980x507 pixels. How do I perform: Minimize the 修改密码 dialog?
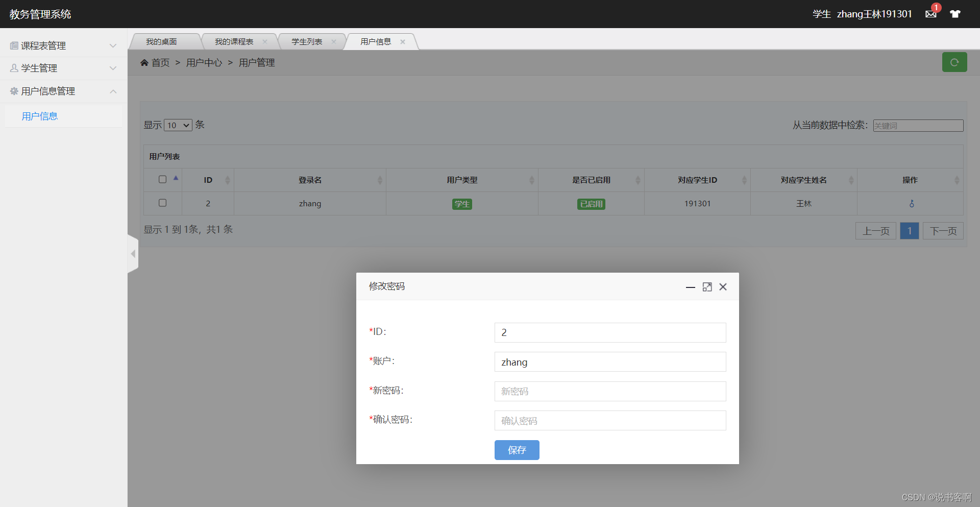coord(691,287)
